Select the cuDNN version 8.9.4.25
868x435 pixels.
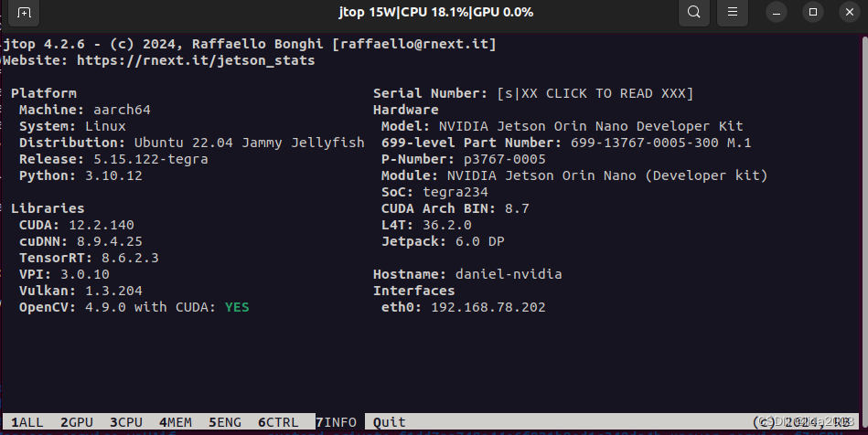(x=109, y=242)
